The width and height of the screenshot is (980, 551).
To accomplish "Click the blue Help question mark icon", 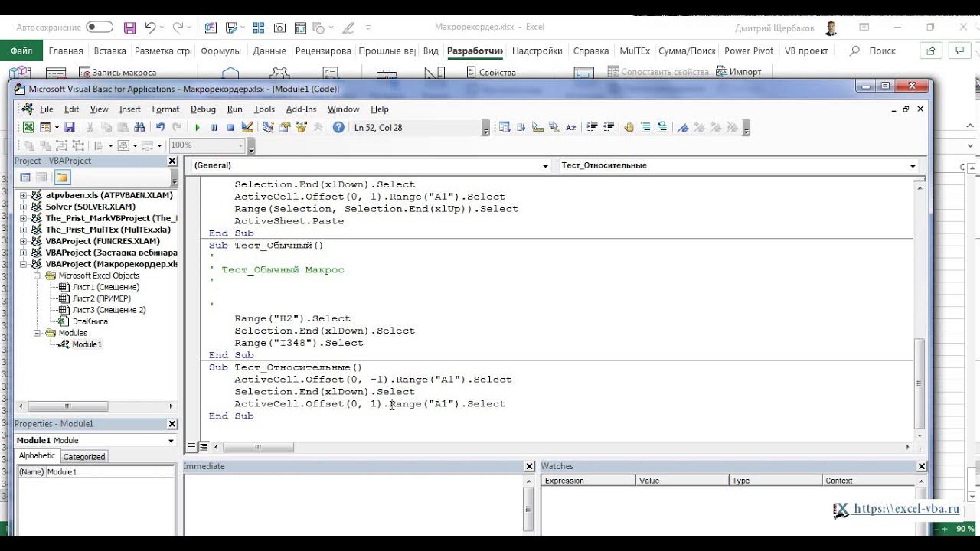I will coord(338,128).
